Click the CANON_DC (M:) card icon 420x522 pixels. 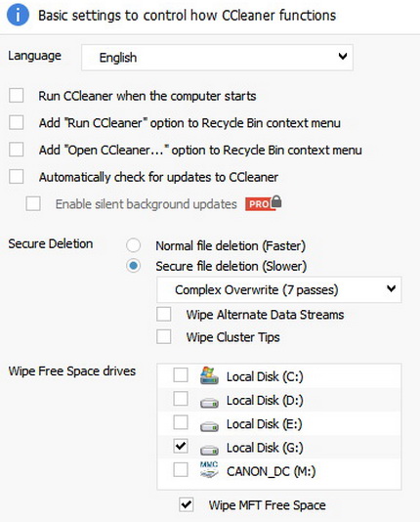209,470
